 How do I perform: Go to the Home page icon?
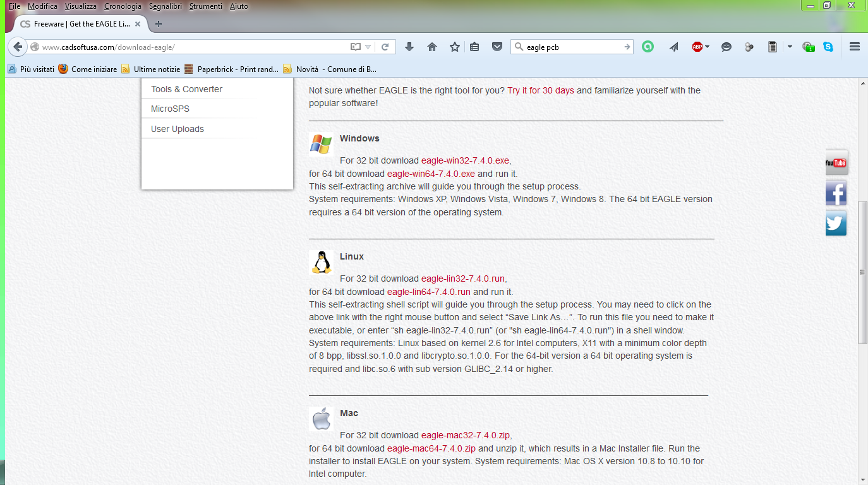432,47
